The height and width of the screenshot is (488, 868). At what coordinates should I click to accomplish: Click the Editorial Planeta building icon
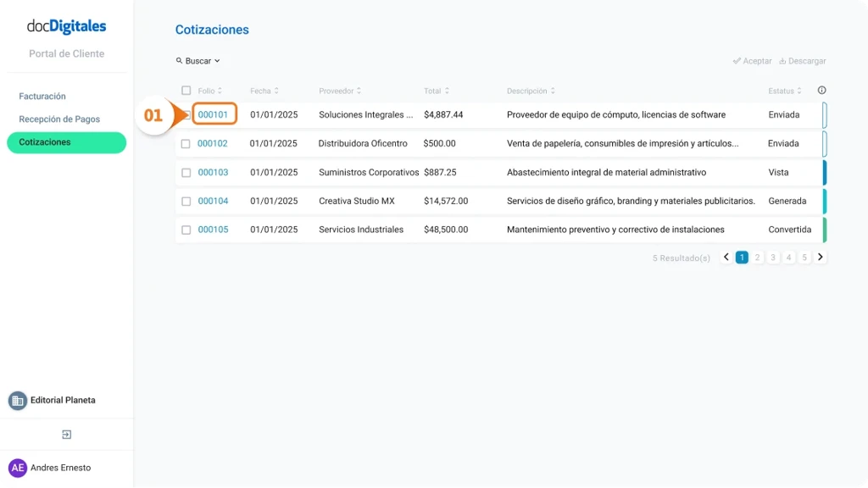(x=17, y=399)
